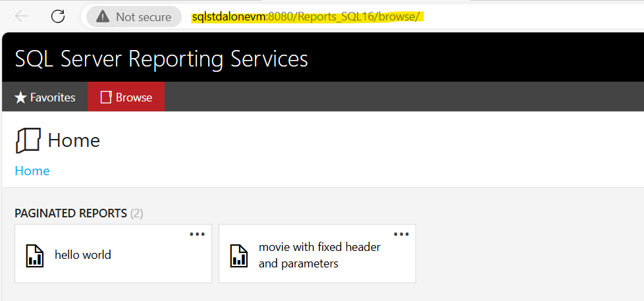The width and height of the screenshot is (644, 301).
Task: Open ellipsis menu for movie report
Action: [x=401, y=234]
